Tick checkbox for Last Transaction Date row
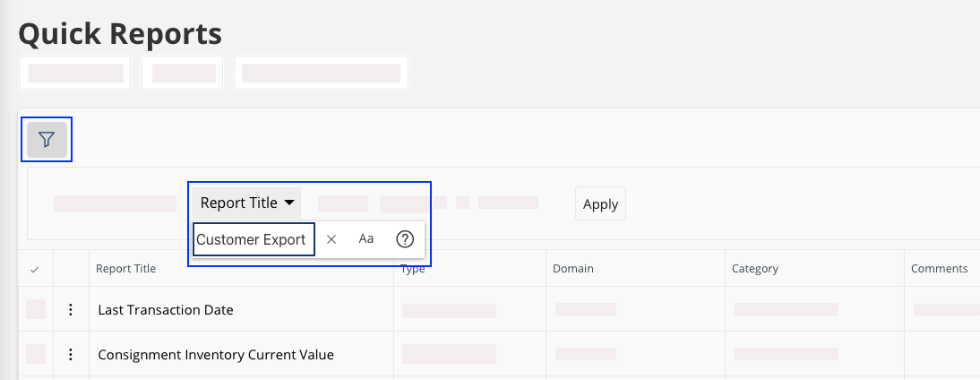The height and width of the screenshot is (380, 980). pos(36,309)
